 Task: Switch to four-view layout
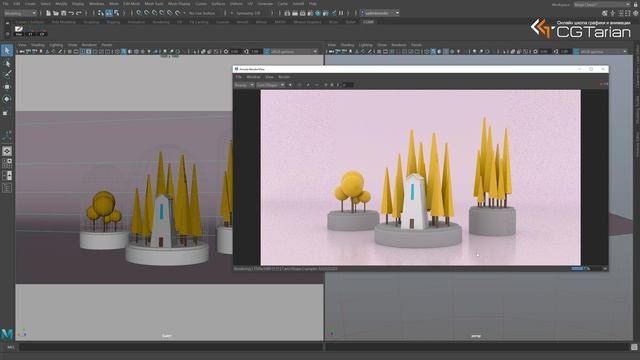pyautogui.click(x=7, y=163)
